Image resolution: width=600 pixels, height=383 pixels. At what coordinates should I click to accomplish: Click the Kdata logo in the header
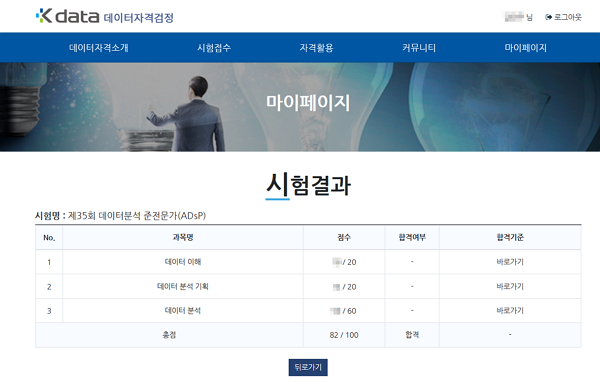tap(67, 16)
